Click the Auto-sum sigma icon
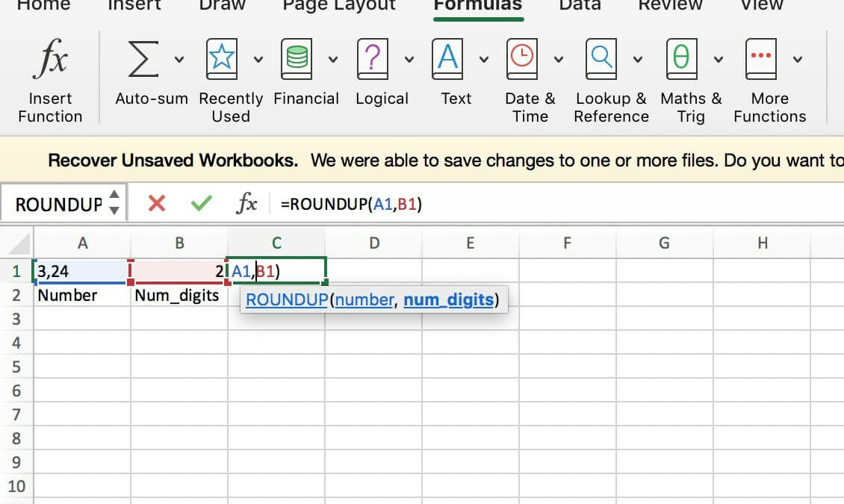 tap(144, 59)
